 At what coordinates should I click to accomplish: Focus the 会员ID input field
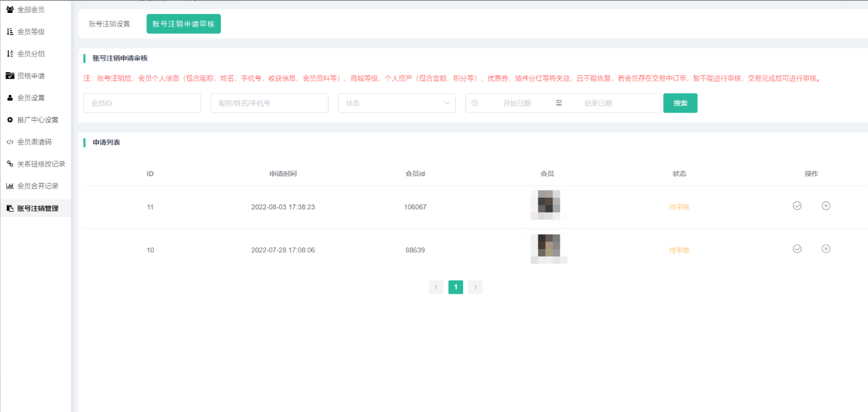pos(142,103)
